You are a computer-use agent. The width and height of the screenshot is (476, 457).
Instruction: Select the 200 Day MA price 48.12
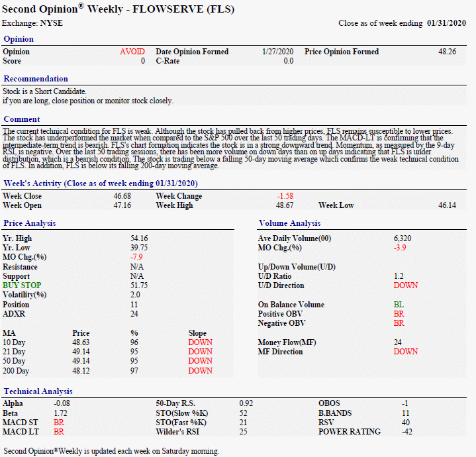click(x=81, y=371)
